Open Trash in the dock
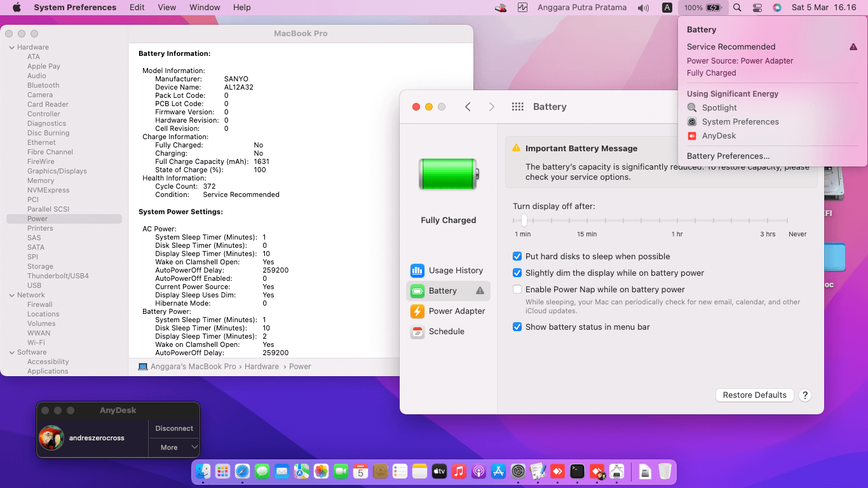868x488 pixels. [x=665, y=471]
